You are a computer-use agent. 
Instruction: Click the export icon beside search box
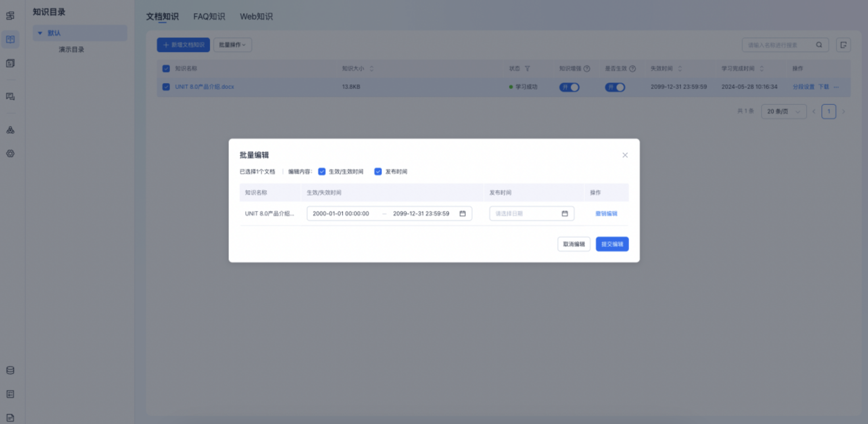coord(843,45)
